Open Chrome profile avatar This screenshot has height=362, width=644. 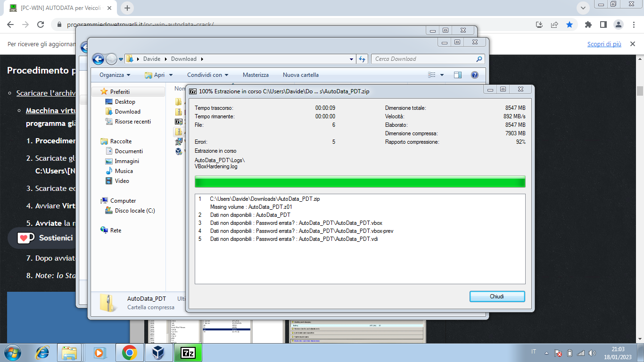point(618,25)
